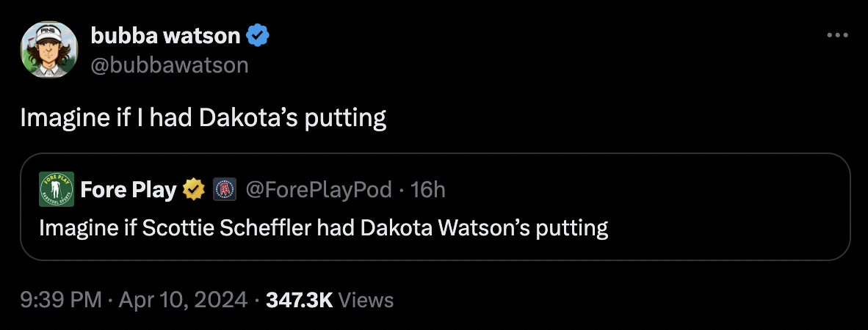
Task: Select the main text "Imagine if I had Dakota's putting"
Action: coord(203,118)
